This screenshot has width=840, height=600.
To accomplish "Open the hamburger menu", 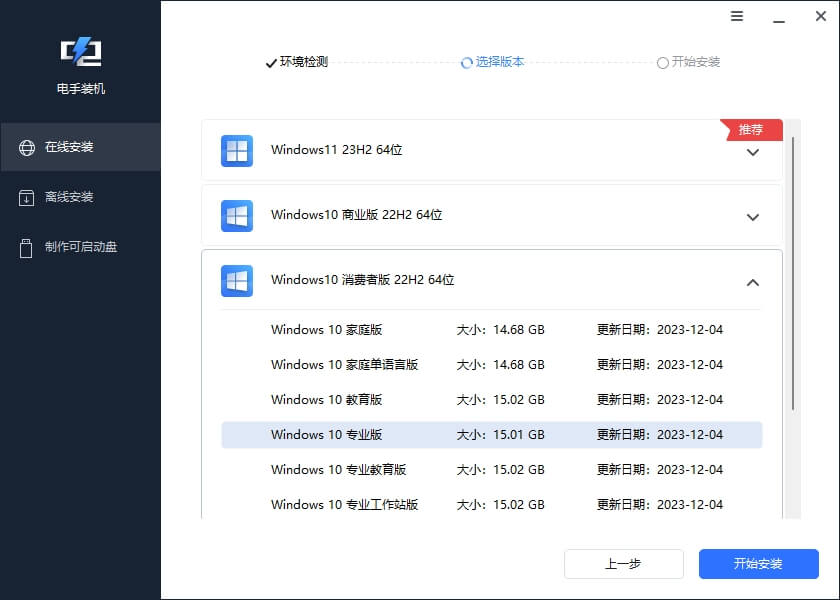I will pos(737,17).
